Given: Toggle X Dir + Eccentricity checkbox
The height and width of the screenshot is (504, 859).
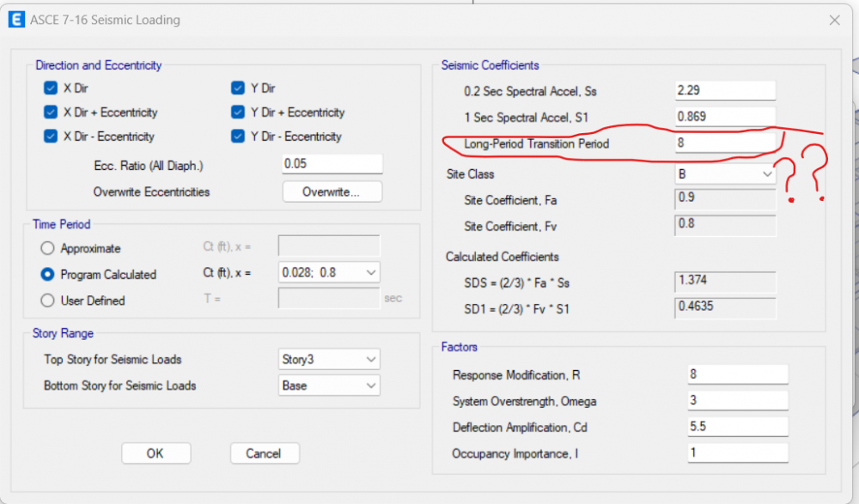Looking at the screenshot, I should pyautogui.click(x=51, y=112).
